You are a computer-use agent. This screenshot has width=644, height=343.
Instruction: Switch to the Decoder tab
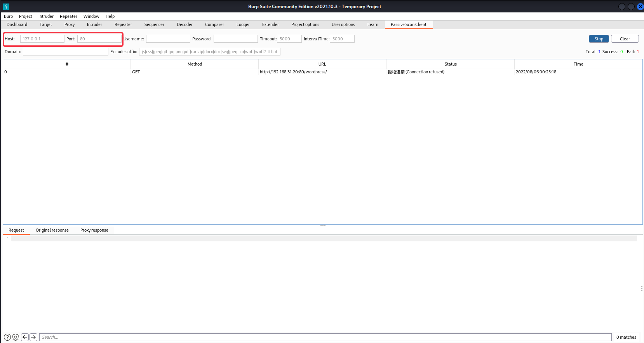click(x=184, y=24)
